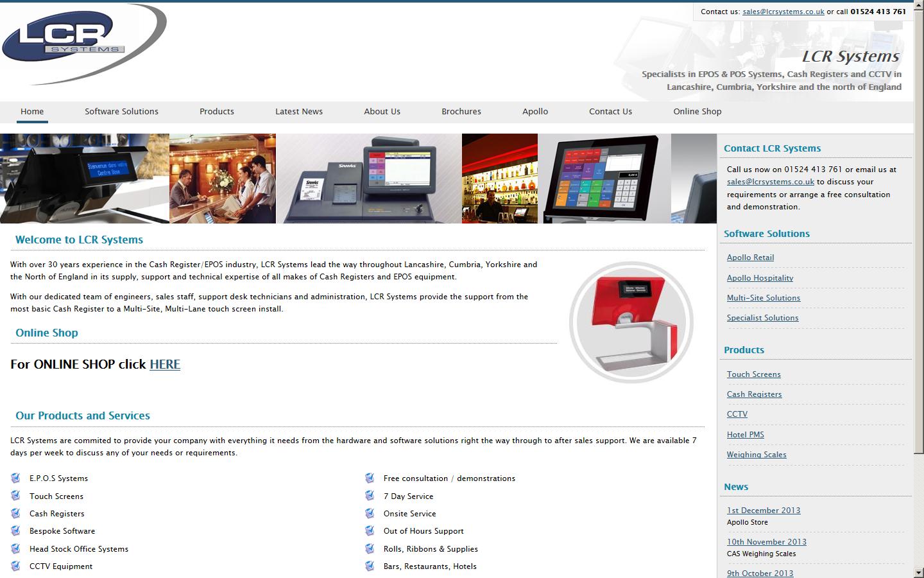The width and height of the screenshot is (924, 578).
Task: Click the cash register banner photo
Action: [x=368, y=179]
